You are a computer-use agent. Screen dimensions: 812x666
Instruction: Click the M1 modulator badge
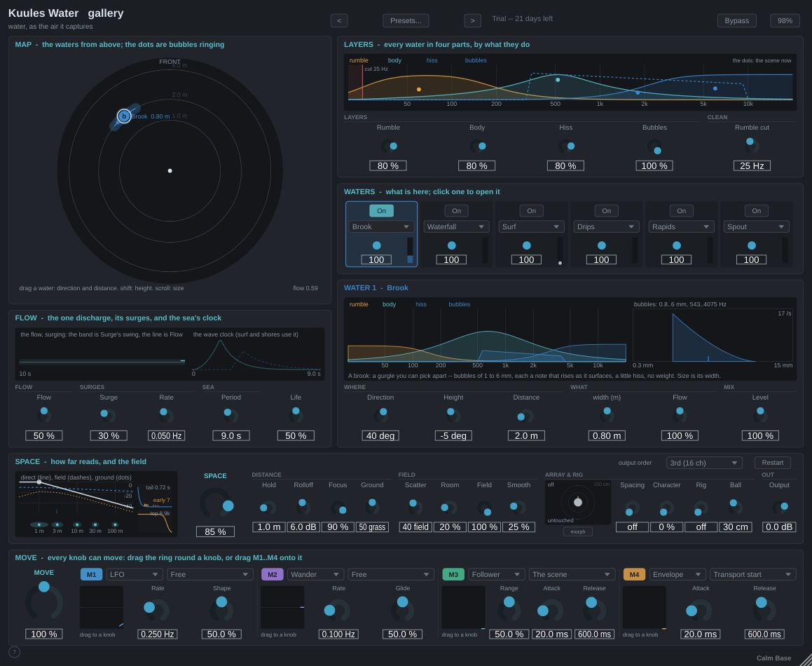point(91,574)
